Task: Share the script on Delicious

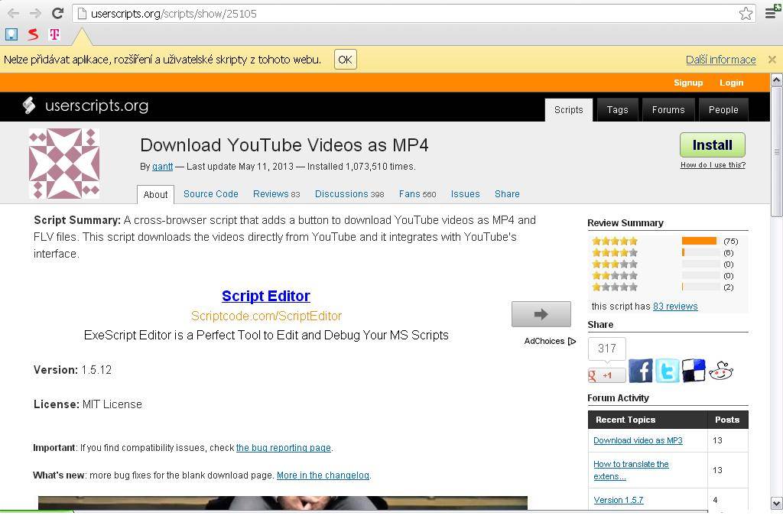Action: point(694,371)
